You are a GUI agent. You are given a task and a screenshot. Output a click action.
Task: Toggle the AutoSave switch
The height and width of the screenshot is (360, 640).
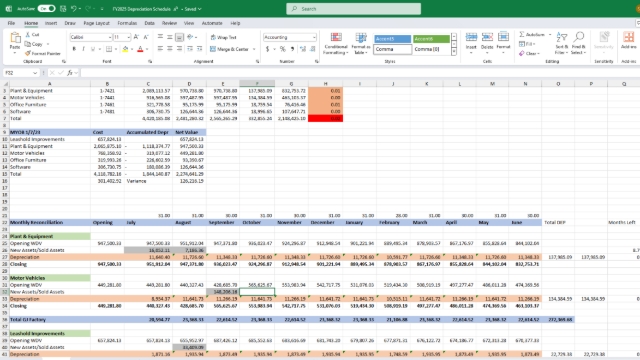point(47,9)
